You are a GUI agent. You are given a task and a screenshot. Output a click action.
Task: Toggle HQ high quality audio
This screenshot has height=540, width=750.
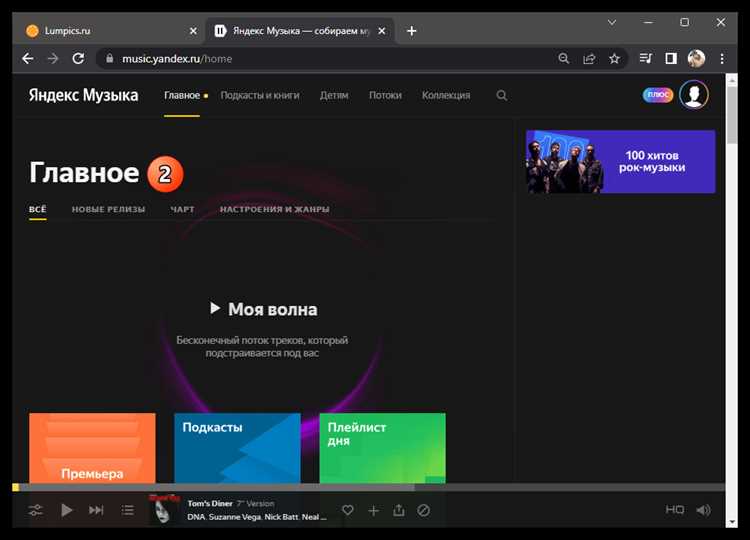(675, 510)
